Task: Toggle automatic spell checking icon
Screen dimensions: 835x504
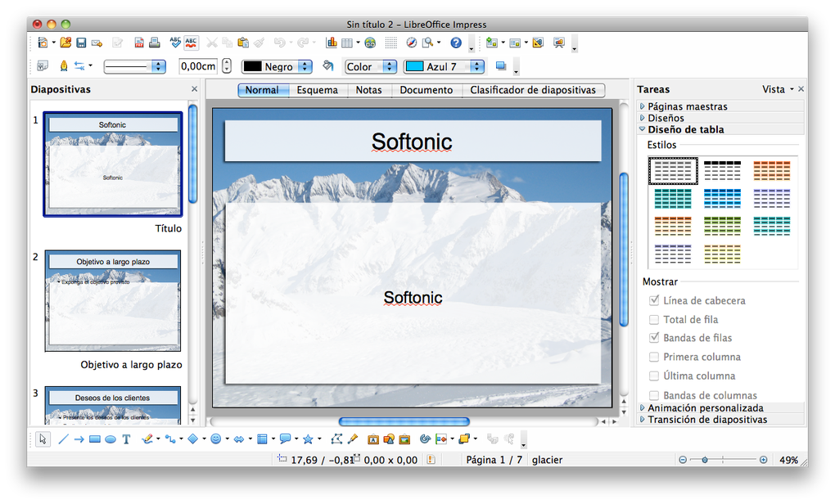Action: tap(192, 43)
